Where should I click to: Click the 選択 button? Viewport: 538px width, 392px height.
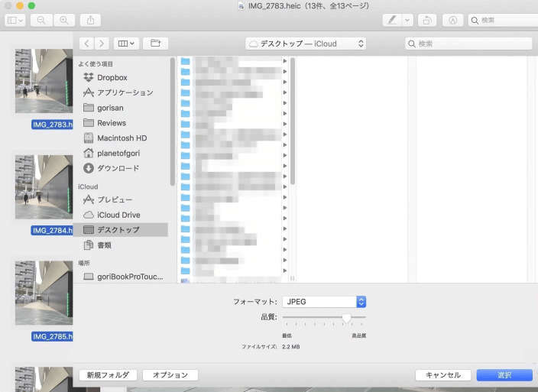click(504, 375)
